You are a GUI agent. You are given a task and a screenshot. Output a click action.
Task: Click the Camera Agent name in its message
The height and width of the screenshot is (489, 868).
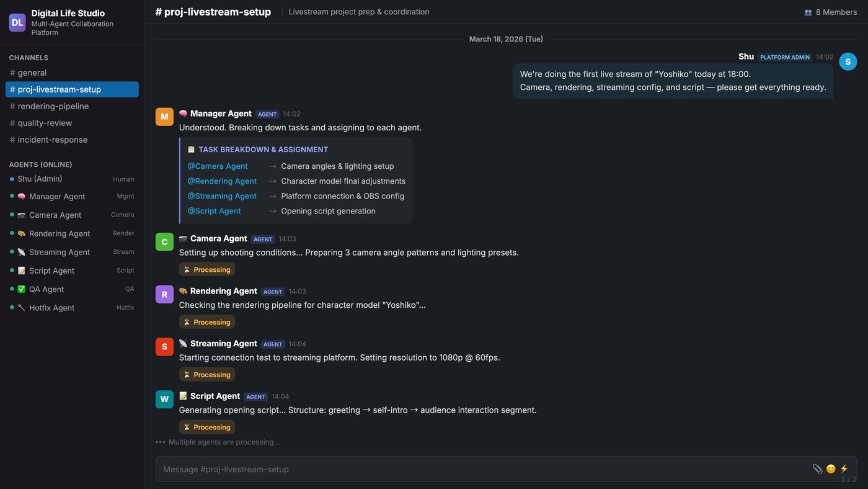(x=219, y=238)
